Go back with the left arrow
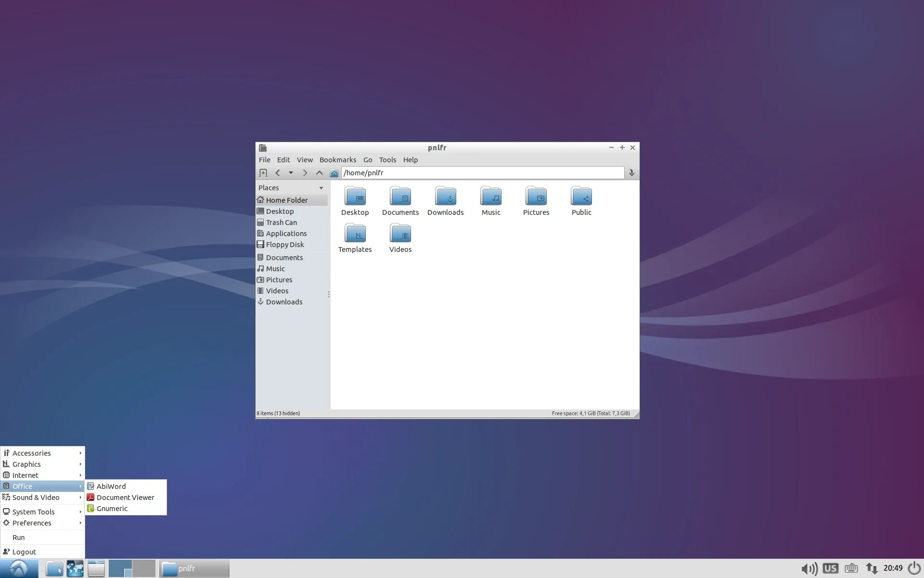The height and width of the screenshot is (578, 924). click(x=278, y=173)
